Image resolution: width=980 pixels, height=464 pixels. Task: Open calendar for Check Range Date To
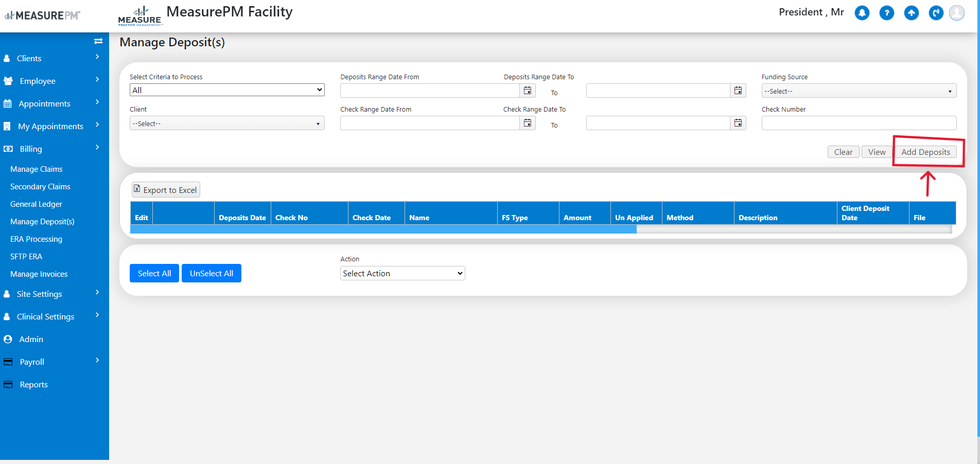pyautogui.click(x=738, y=123)
